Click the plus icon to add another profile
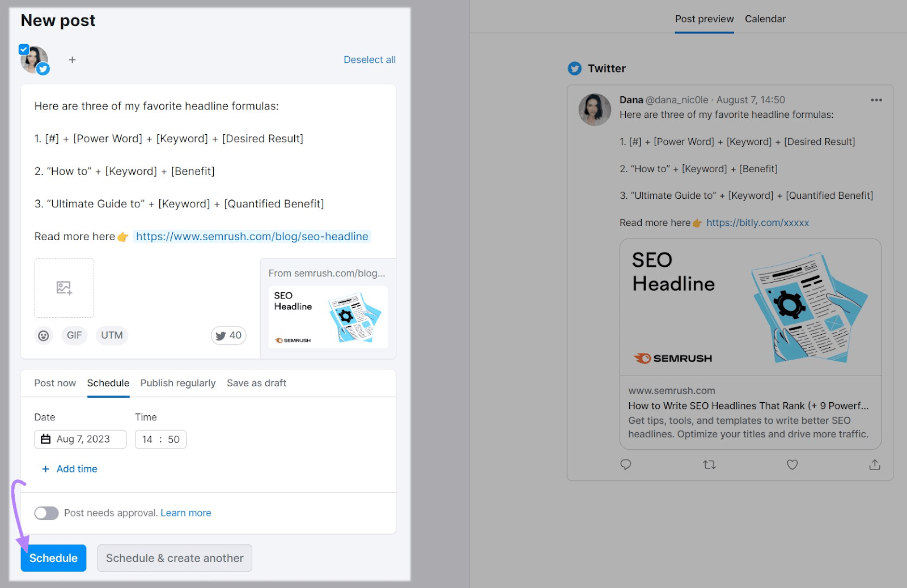The width and height of the screenshot is (907, 588). [72, 59]
